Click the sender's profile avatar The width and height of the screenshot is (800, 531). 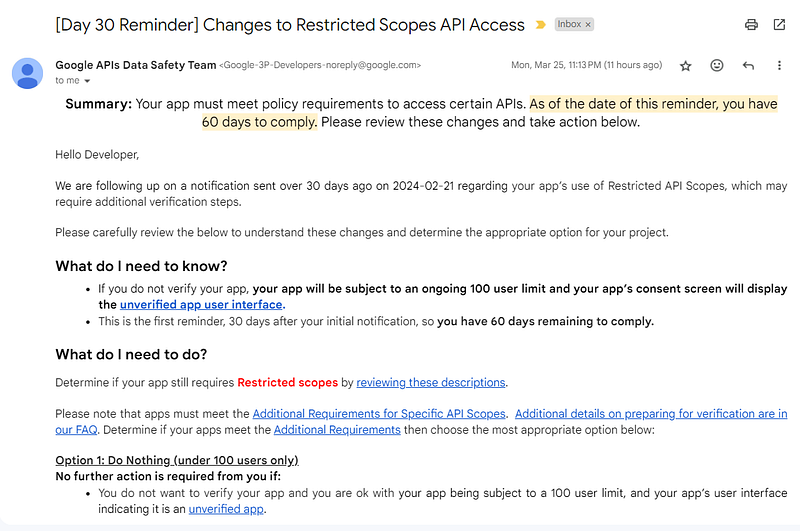pyautogui.click(x=27, y=73)
